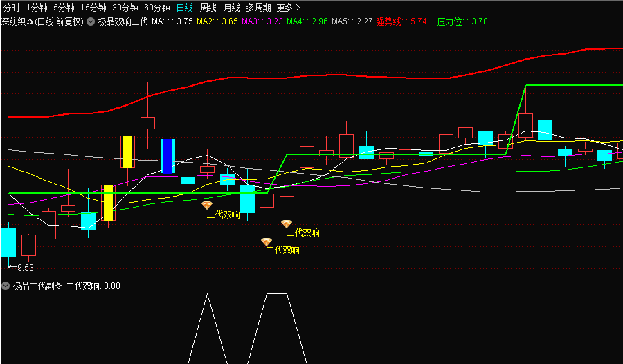The image size is (623, 364).
Task: Click the MA4: 12.96 value
Action: point(307,21)
